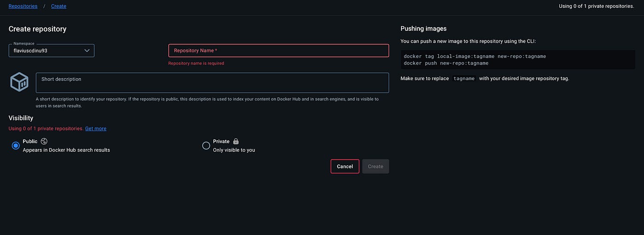Click the 'docker tag local-image:tagname new-repo:tagname' command
This screenshot has width=644, height=235.
click(475, 56)
